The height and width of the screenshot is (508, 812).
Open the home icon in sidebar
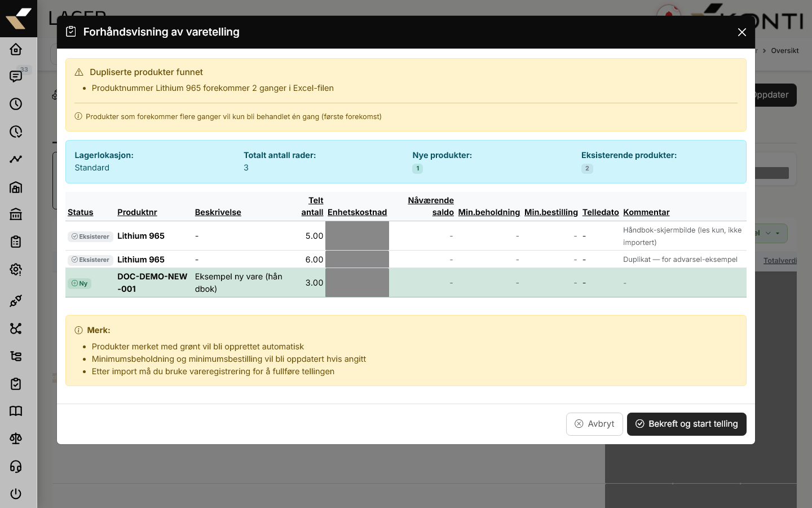(16, 49)
